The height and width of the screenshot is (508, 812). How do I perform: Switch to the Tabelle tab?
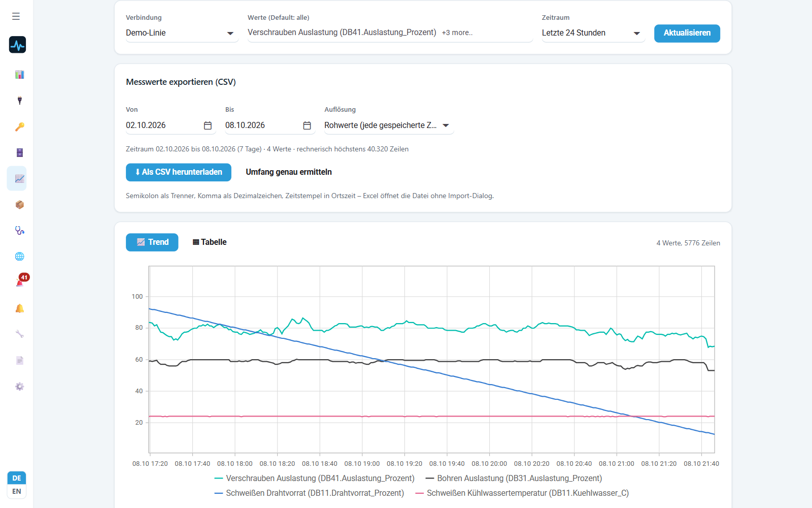[210, 242]
